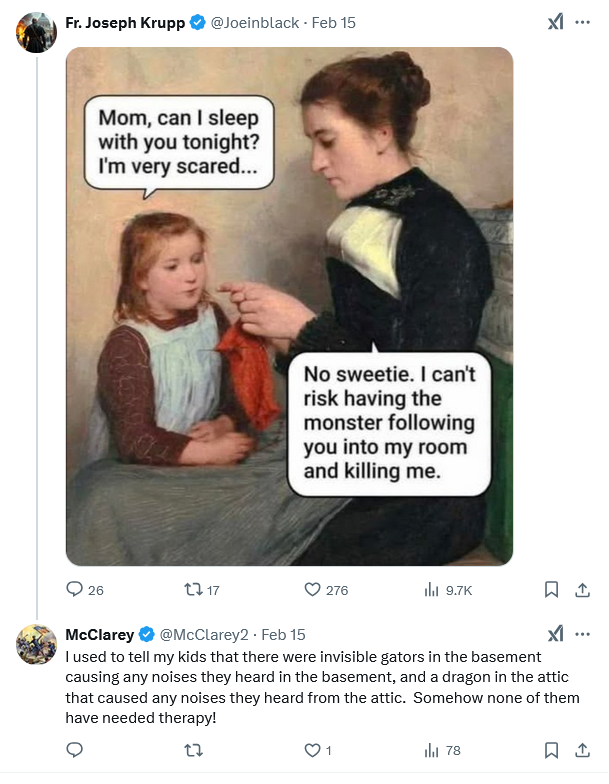Image resolution: width=609 pixels, height=784 pixels.
Task: Open Grok icon on McClarey's reply
Action: (555, 634)
